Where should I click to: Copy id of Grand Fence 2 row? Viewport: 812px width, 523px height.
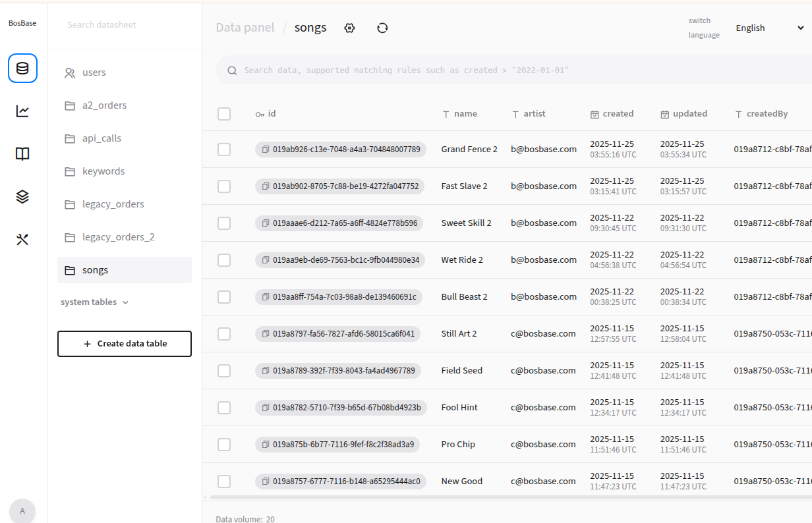[x=266, y=150]
